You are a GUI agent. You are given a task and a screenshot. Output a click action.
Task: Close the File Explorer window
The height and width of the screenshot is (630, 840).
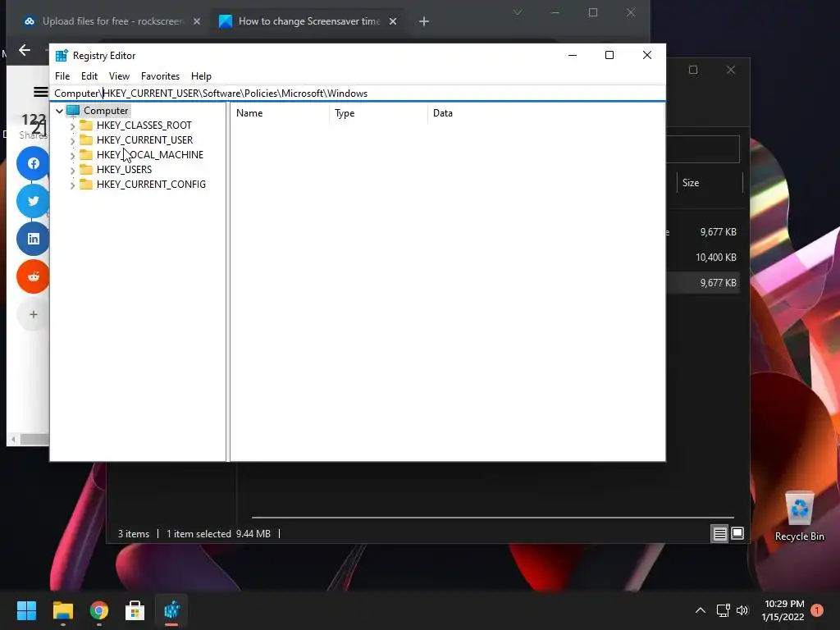tap(731, 71)
